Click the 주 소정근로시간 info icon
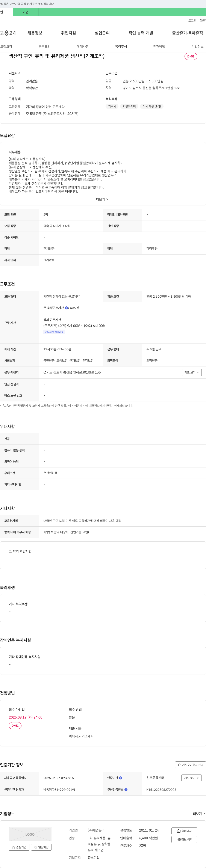Viewport: 206px width, 868px height. (x=67, y=308)
